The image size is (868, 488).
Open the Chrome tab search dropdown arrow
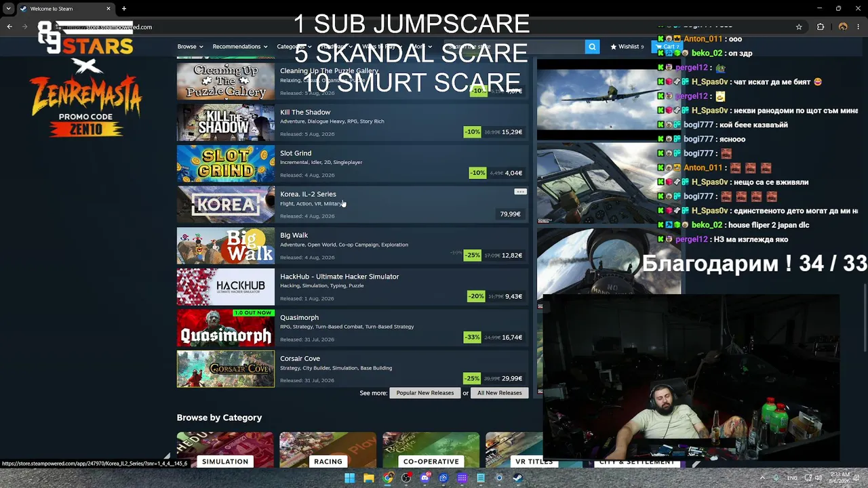pos(8,9)
